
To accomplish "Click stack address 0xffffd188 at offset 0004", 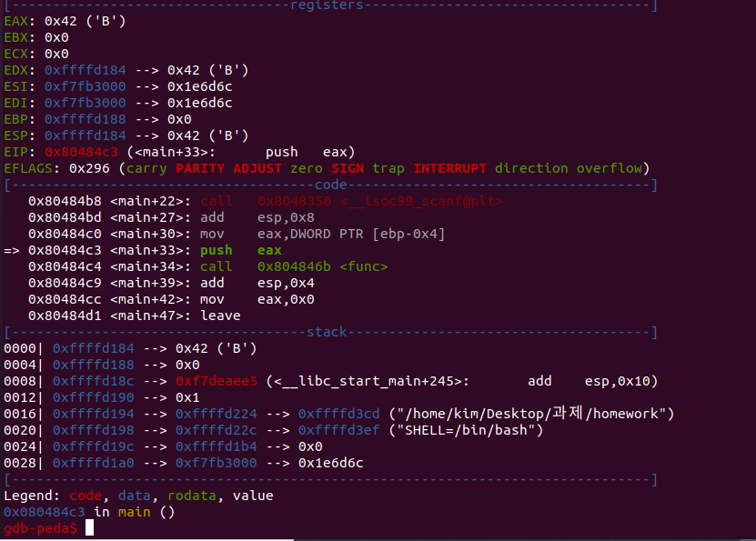I will coord(94,366).
